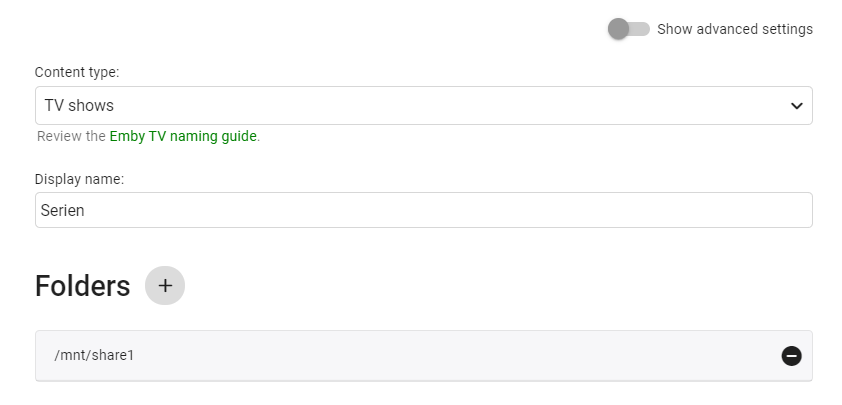Enable advanced settings using the gray slider knob
Screen dimensions: 842x405
tap(618, 29)
